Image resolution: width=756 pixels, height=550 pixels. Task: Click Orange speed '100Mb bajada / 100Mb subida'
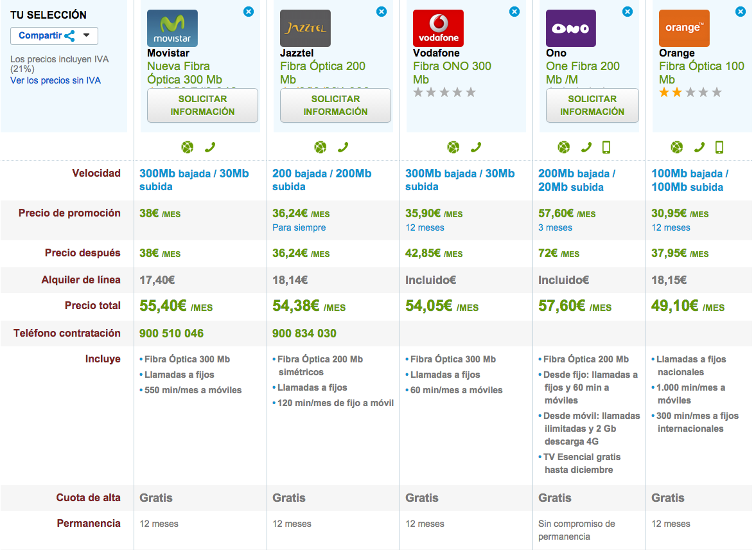[690, 180]
